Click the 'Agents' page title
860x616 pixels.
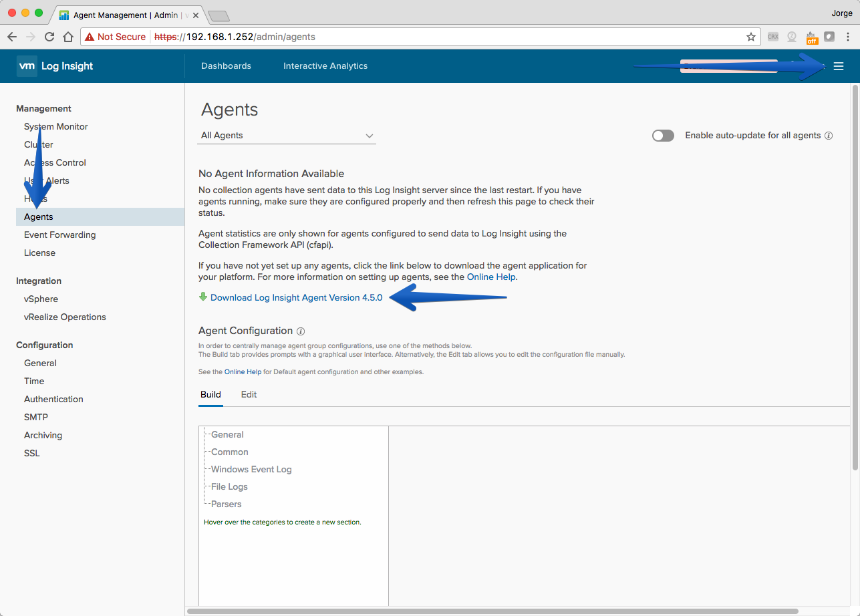pos(230,110)
